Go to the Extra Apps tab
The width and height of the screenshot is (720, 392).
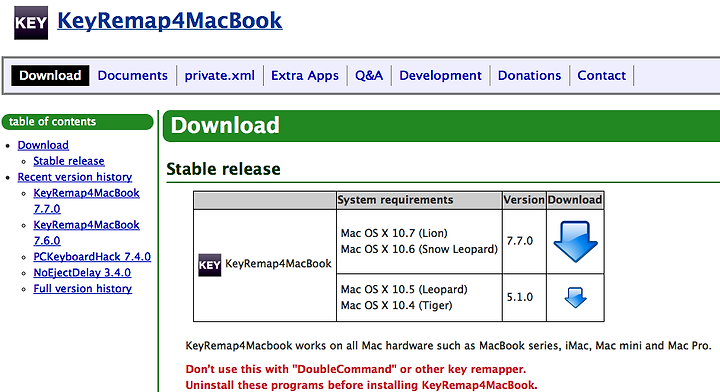click(305, 75)
